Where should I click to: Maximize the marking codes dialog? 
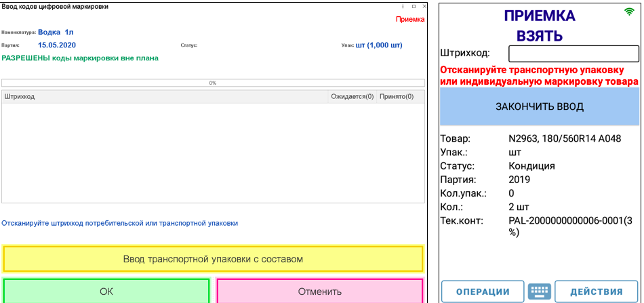(x=414, y=6)
